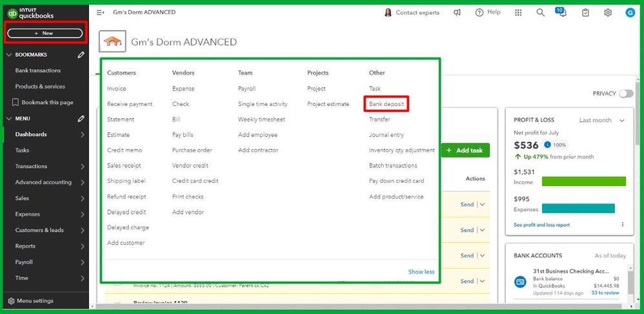The image size is (644, 314).
Task: Choose Weekly timesheet menu item
Action: pos(261,120)
